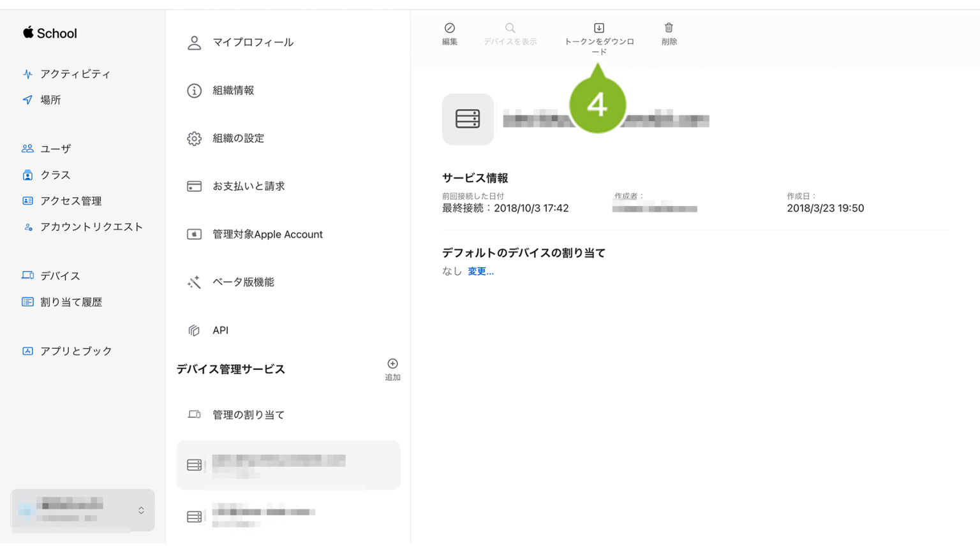
Task: Select the large server icon thumbnail
Action: pos(468,119)
